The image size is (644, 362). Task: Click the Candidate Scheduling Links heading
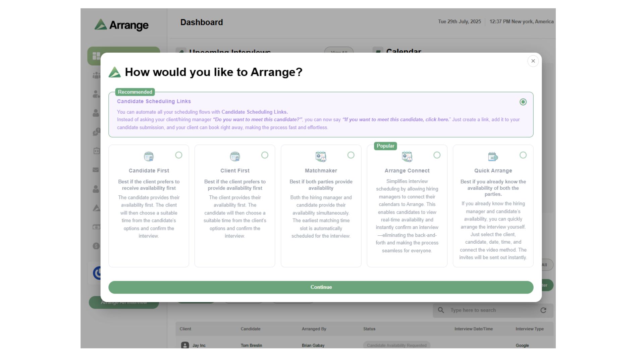(x=154, y=101)
